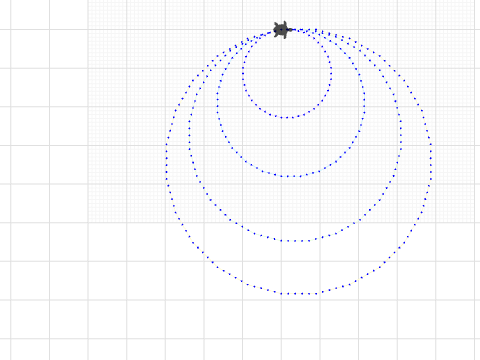Click the top-left corner of the fine grid area
480x360 pixels.
(88, 1)
